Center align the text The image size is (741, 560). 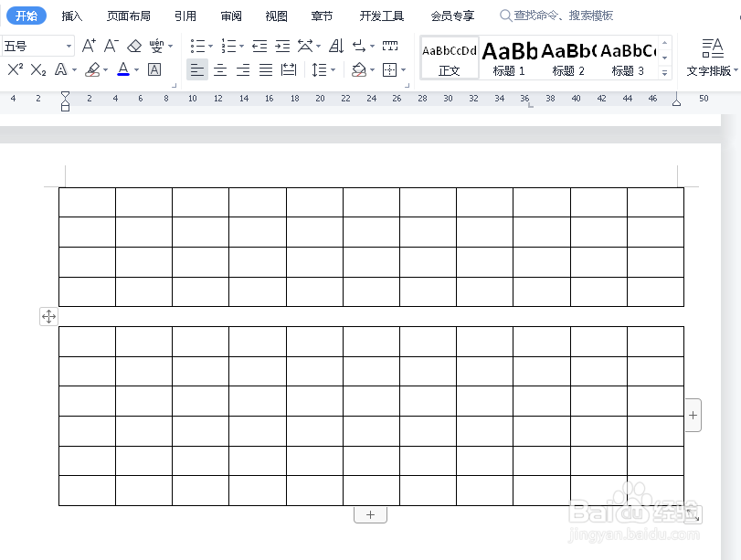220,70
